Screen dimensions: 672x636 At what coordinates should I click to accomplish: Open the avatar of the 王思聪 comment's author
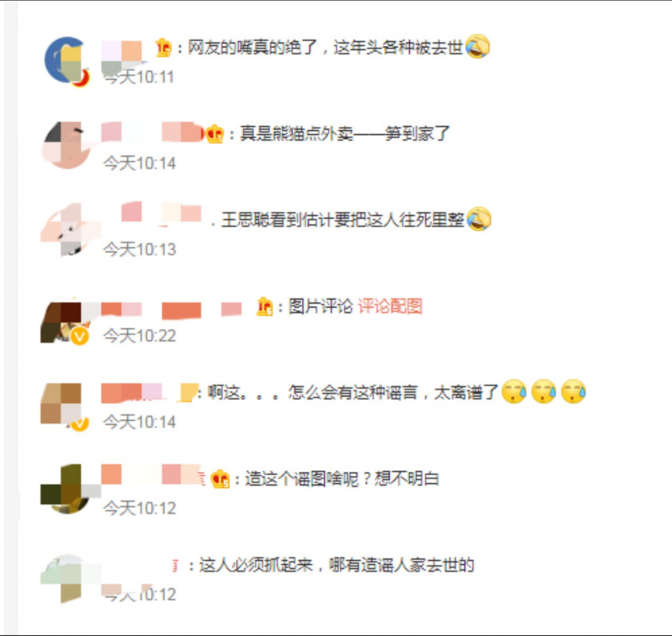[66, 230]
